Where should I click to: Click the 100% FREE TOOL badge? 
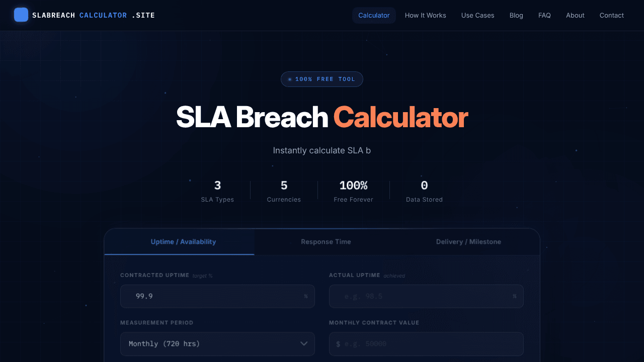click(322, 79)
